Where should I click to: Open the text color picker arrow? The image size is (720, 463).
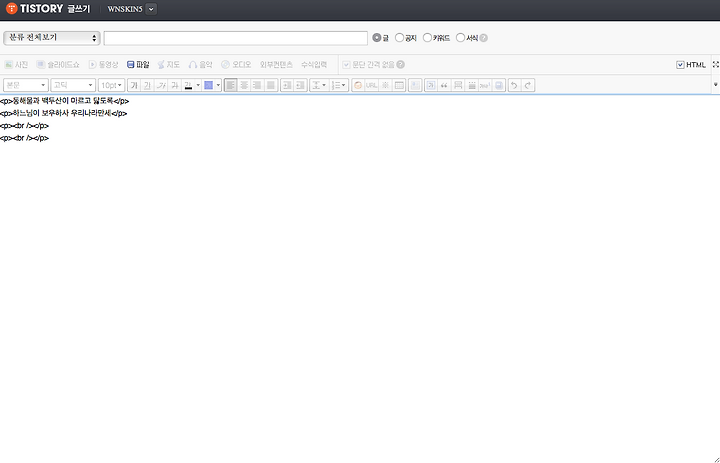198,85
